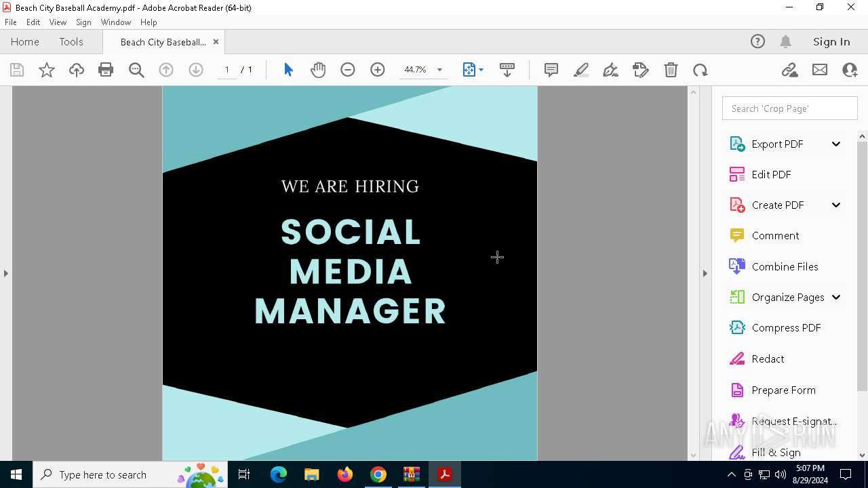Image resolution: width=868 pixels, height=488 pixels.
Task: Click the share with others person icon
Action: (x=850, y=70)
